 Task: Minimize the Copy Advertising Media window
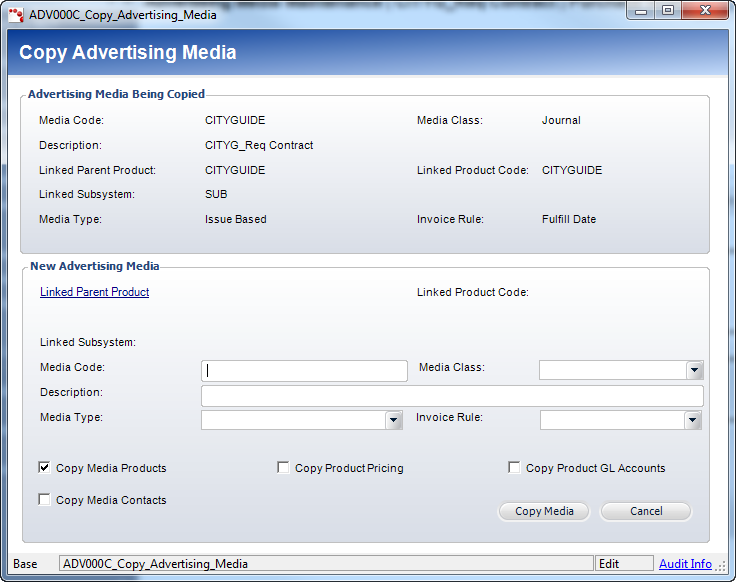tap(641, 11)
